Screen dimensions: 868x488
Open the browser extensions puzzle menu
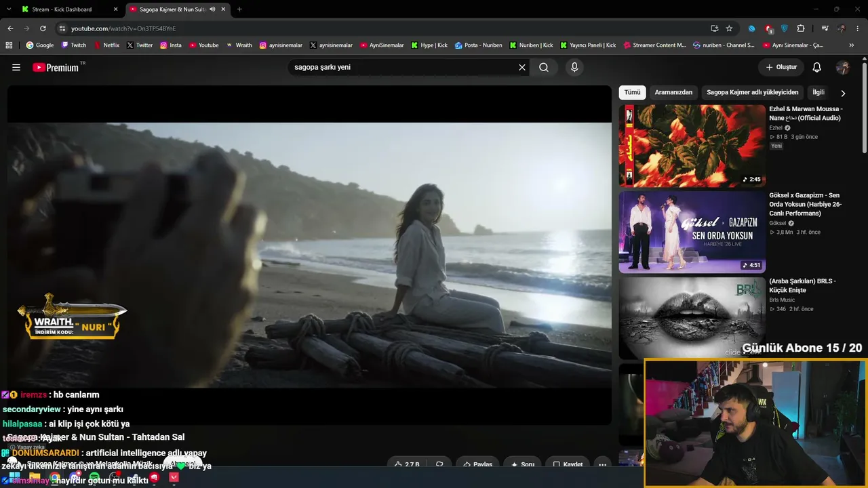(801, 28)
